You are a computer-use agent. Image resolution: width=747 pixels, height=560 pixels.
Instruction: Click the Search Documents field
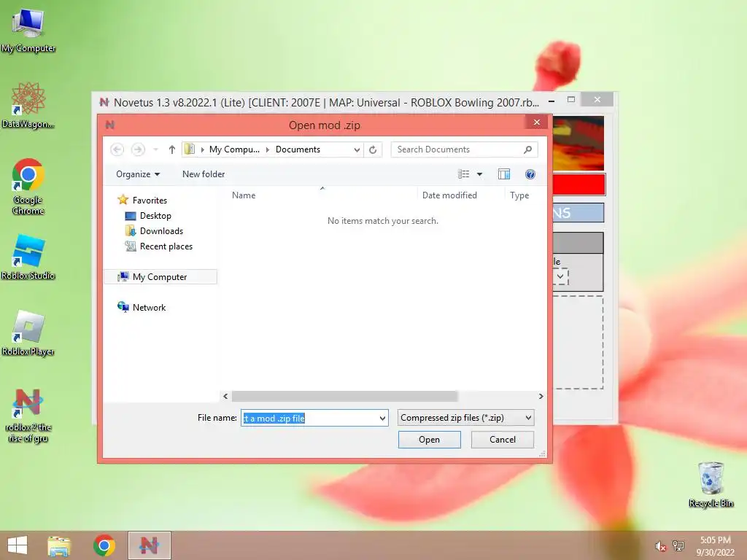tap(464, 149)
